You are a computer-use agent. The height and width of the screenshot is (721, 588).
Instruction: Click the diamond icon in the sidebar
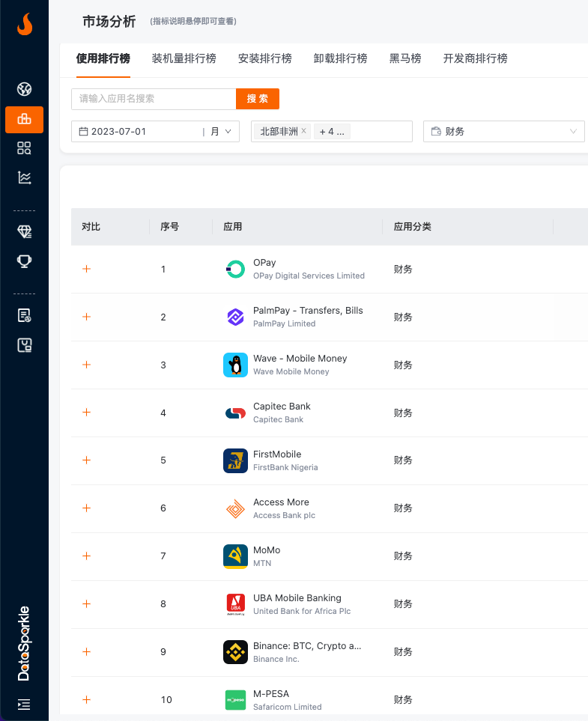click(x=24, y=232)
